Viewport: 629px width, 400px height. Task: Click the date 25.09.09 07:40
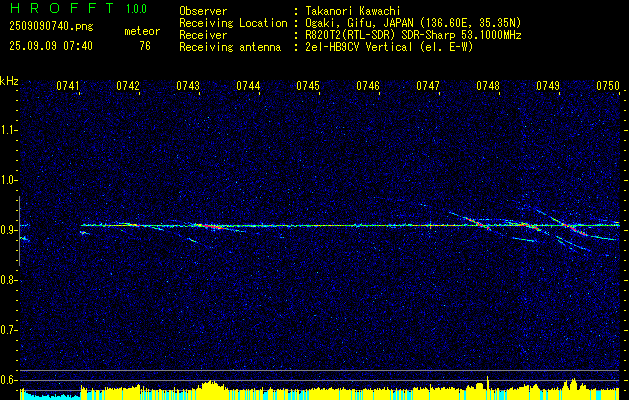(x=51, y=46)
